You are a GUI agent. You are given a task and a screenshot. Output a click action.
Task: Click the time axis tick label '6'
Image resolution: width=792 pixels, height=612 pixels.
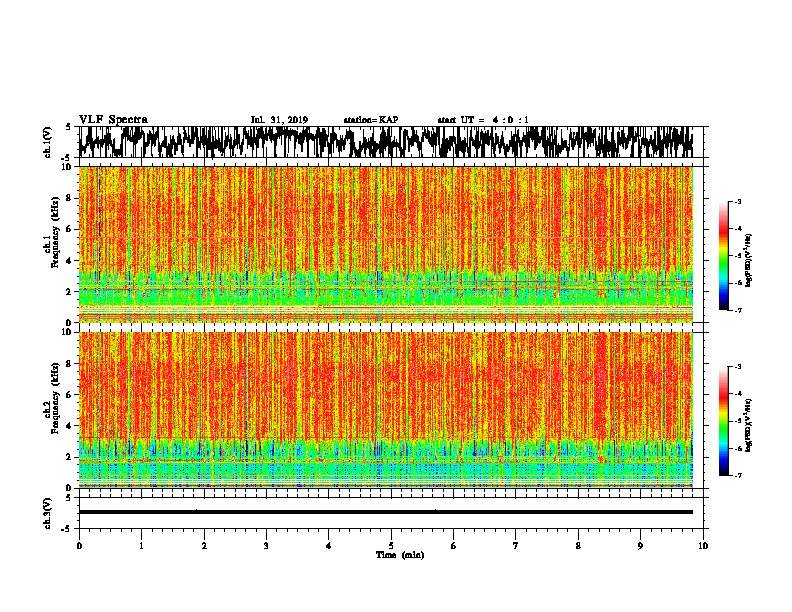click(x=454, y=546)
